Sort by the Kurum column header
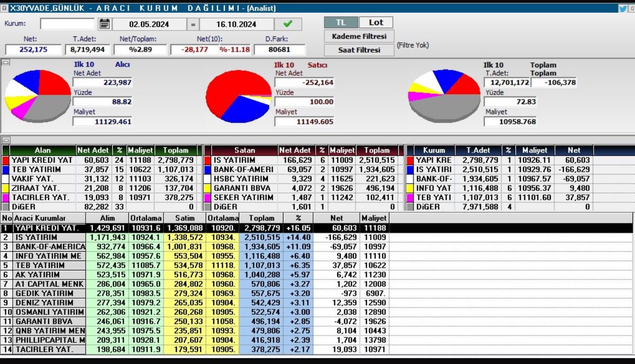635x364 pixels. click(x=434, y=150)
